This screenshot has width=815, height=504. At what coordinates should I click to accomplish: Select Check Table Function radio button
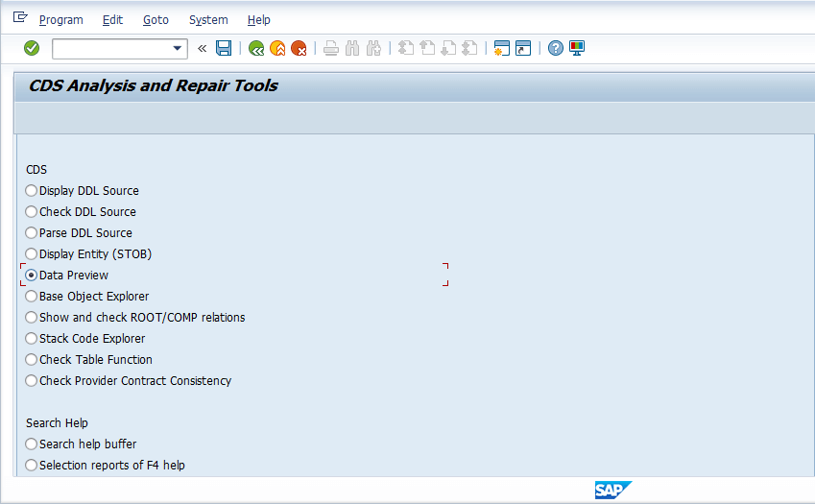(x=31, y=360)
